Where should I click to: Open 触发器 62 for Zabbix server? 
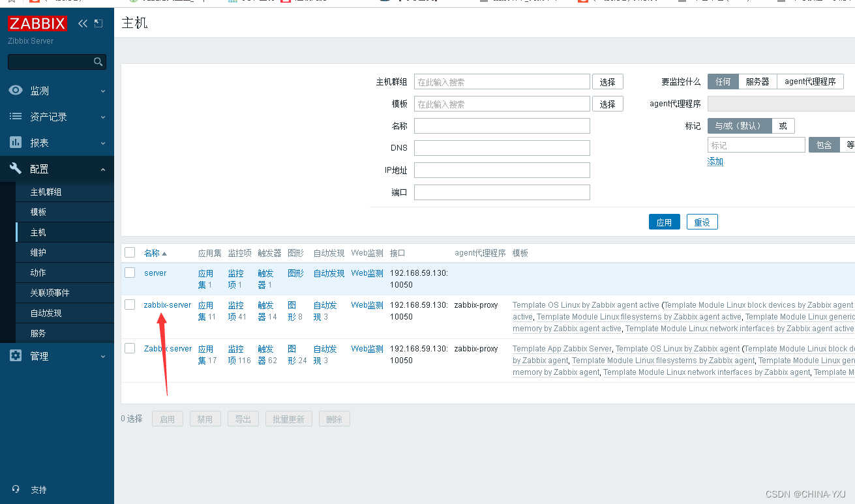coord(267,355)
